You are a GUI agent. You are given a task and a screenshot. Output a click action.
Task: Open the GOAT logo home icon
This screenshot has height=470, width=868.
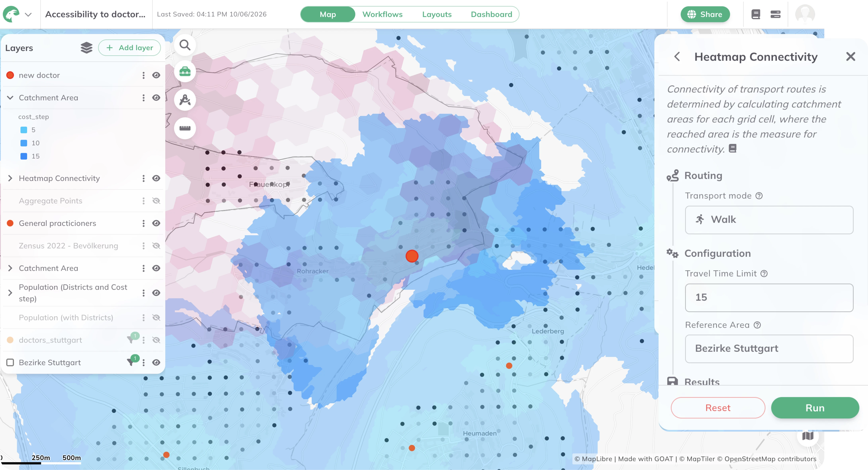pos(11,14)
